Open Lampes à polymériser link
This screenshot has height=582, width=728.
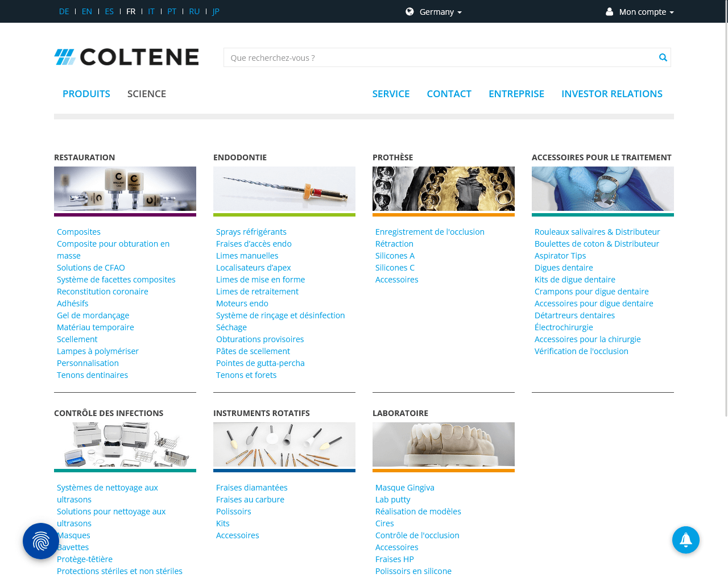click(98, 351)
